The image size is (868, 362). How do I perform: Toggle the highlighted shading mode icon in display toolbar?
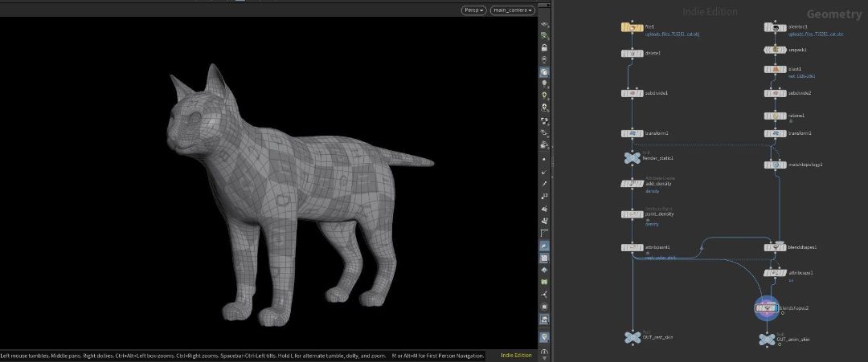(x=545, y=72)
